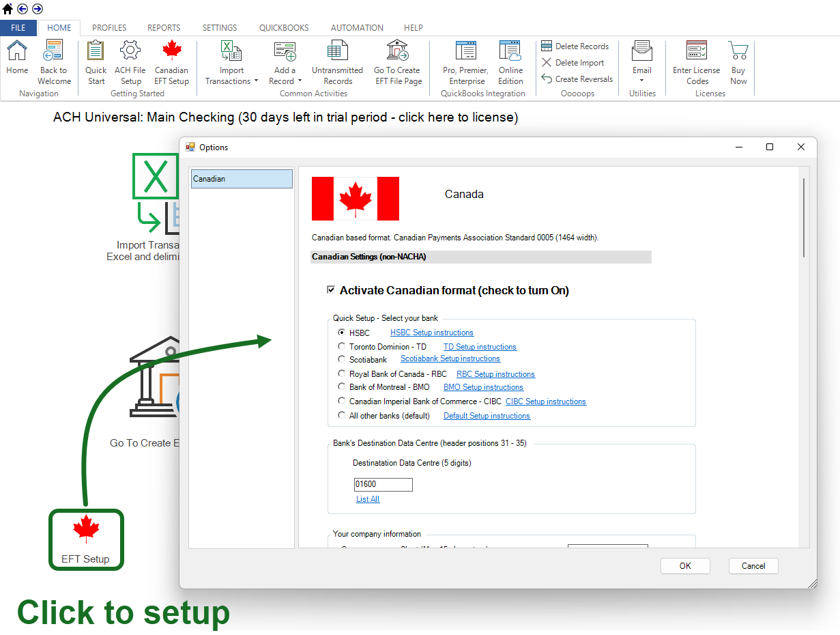The height and width of the screenshot is (635, 840).
Task: Open BMO Setup instructions link
Action: tap(483, 387)
